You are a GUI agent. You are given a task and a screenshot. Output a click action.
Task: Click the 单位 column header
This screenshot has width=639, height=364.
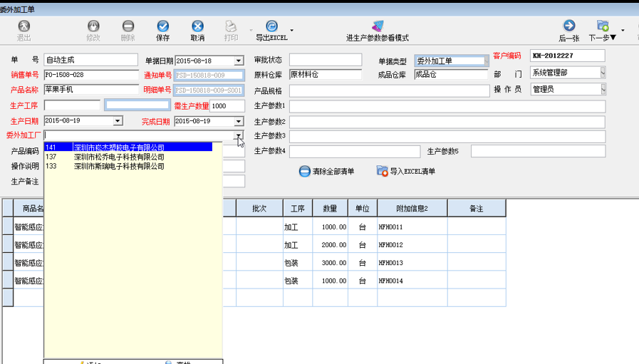(x=363, y=208)
